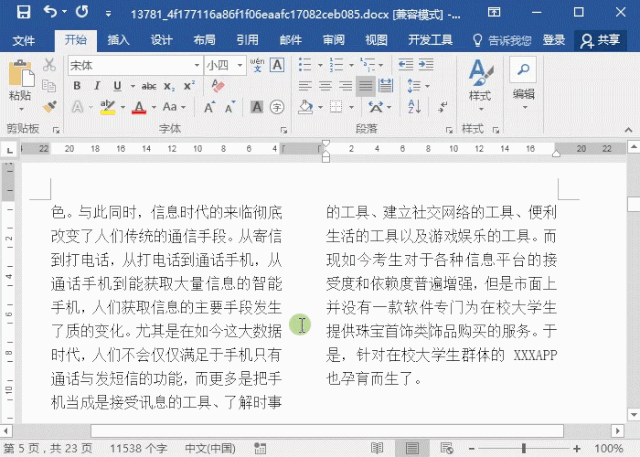This screenshot has width=640, height=457.
Task: Click the enclosed character 字 icon
Action: point(277,107)
